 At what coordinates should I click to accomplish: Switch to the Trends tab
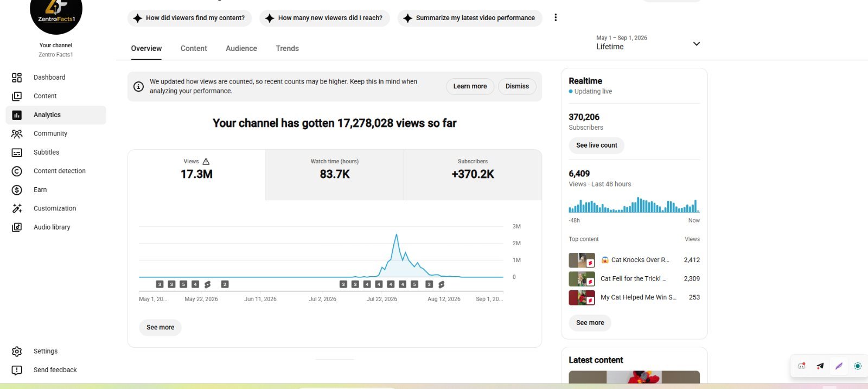(287, 48)
